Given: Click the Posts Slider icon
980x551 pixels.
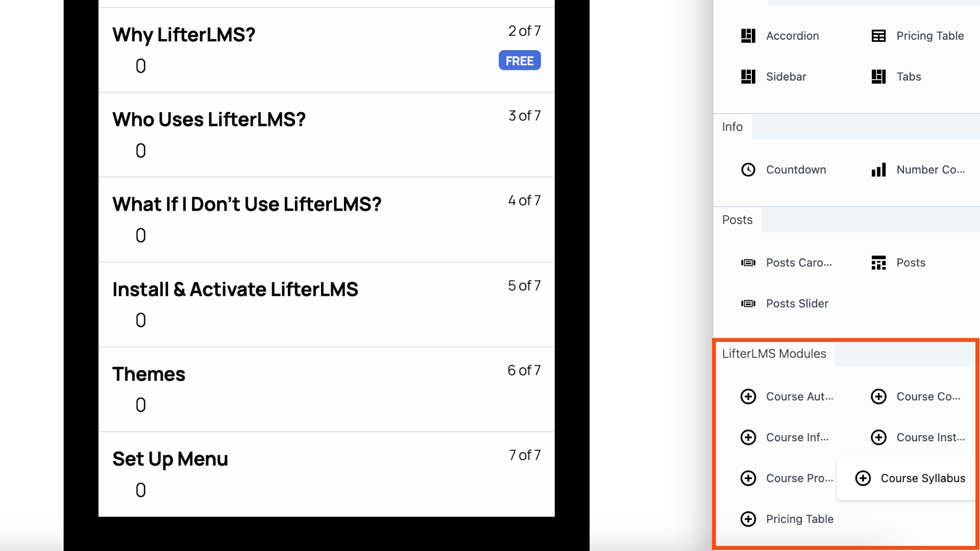Looking at the screenshot, I should pos(748,304).
